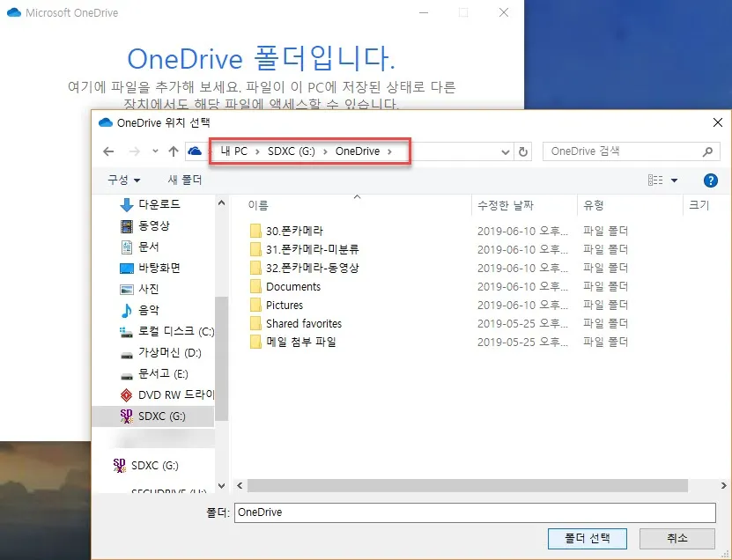The width and height of the screenshot is (732, 560).
Task: Click the refresh button beside address bar
Action: (524, 151)
